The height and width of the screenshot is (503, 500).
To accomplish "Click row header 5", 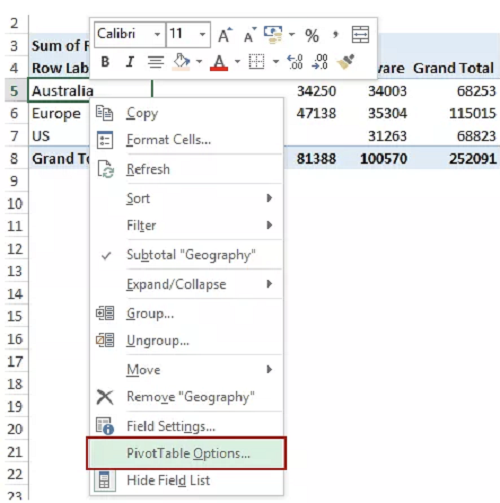I will pos(14,91).
